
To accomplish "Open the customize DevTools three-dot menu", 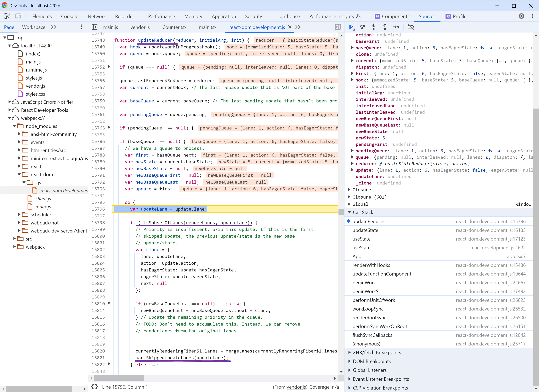I will [x=533, y=16].
